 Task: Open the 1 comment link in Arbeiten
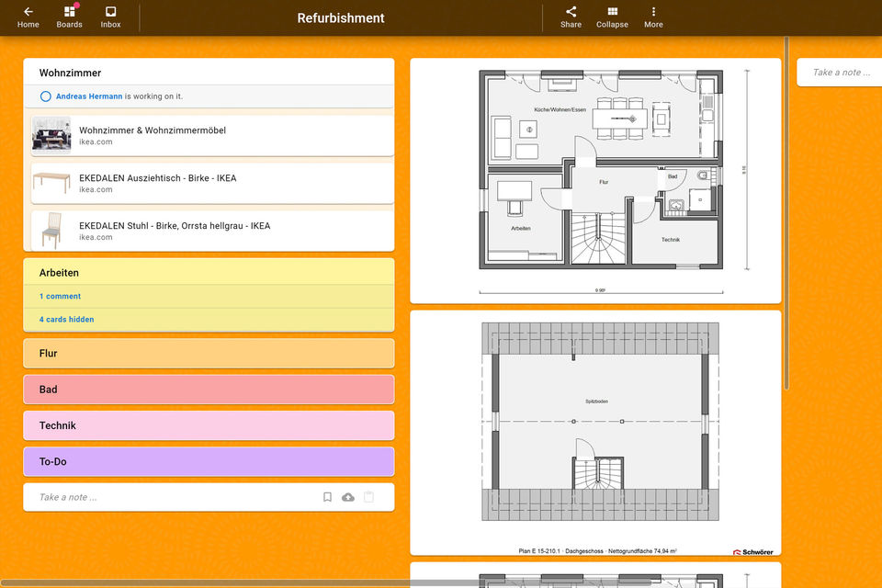click(61, 296)
